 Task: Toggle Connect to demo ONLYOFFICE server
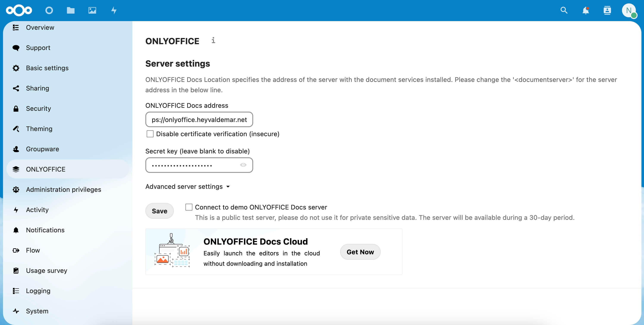point(189,207)
